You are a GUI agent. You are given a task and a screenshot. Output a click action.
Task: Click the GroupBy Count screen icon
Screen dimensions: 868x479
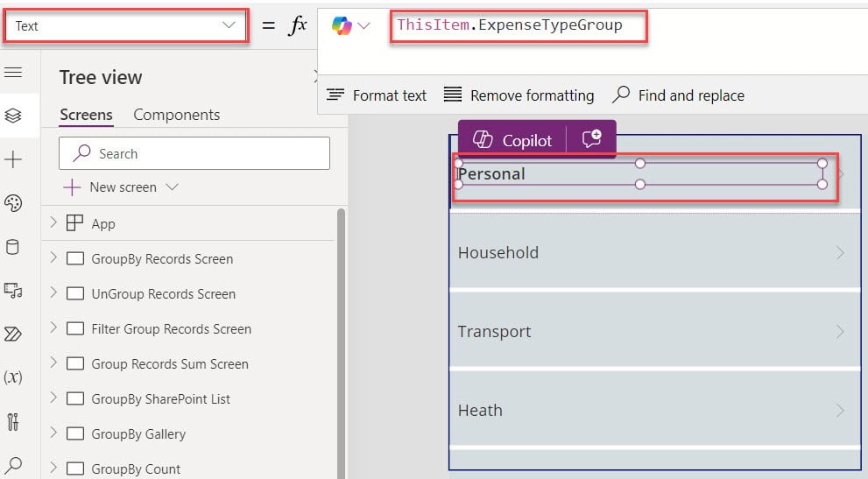point(74,468)
